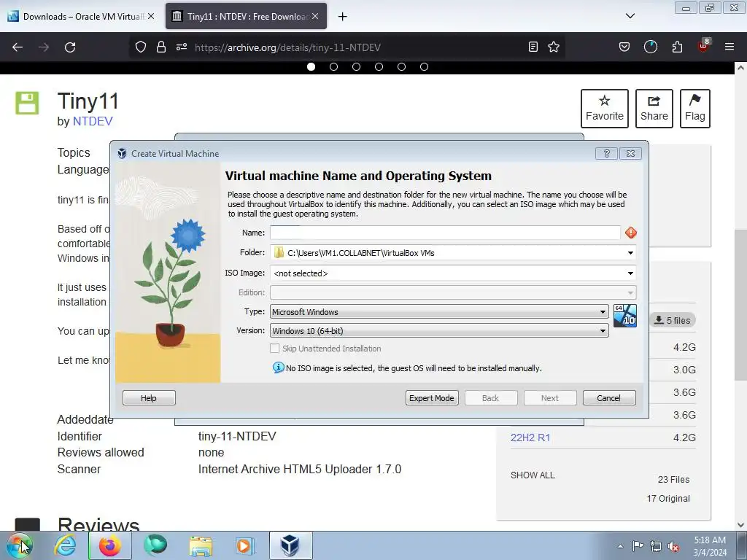Click the Help button in the dialog
Screen dimensions: 747x560
149,397
